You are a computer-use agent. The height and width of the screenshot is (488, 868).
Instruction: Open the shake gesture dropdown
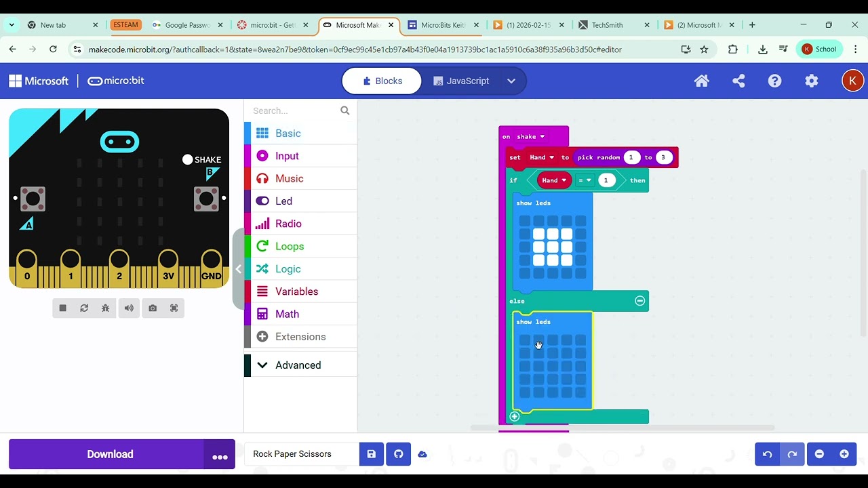tap(531, 137)
